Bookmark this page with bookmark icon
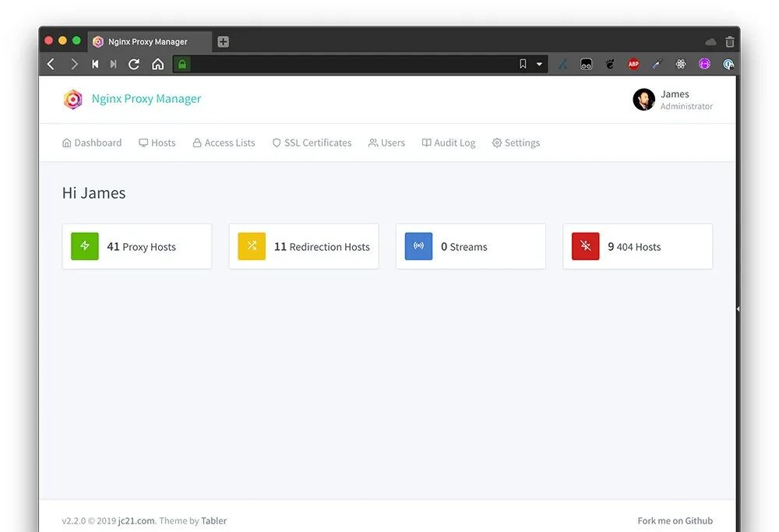 523,64
